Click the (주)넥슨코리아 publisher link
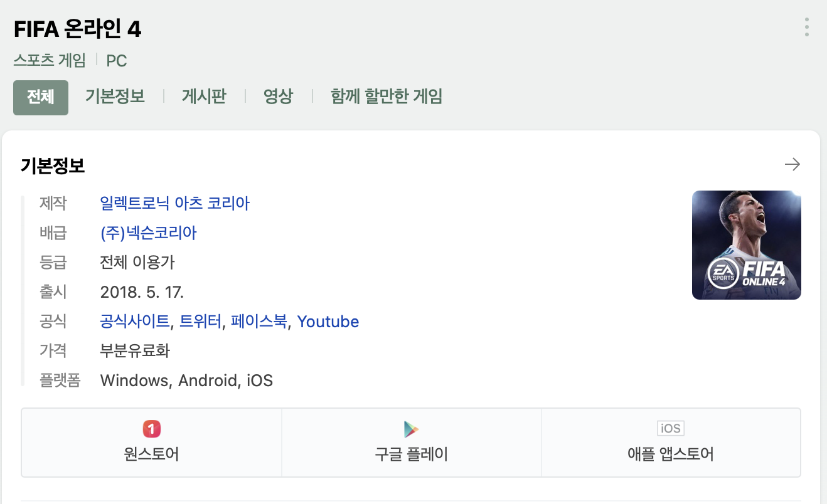827x504 pixels. coord(148,233)
